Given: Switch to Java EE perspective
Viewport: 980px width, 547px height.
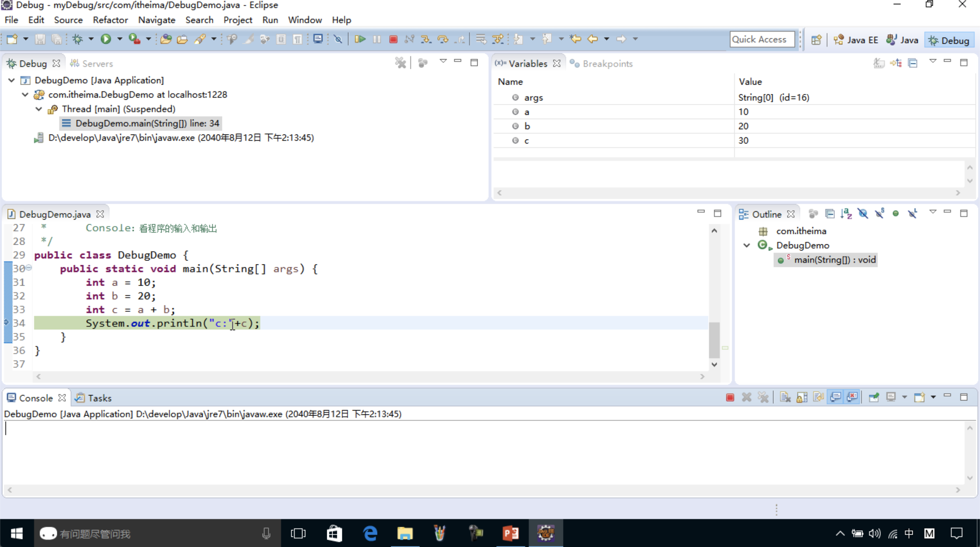Looking at the screenshot, I should coord(856,40).
